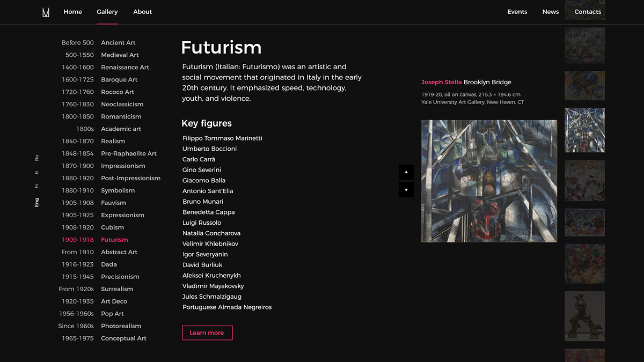Switch language to Ru
644x362 pixels.
click(x=36, y=158)
